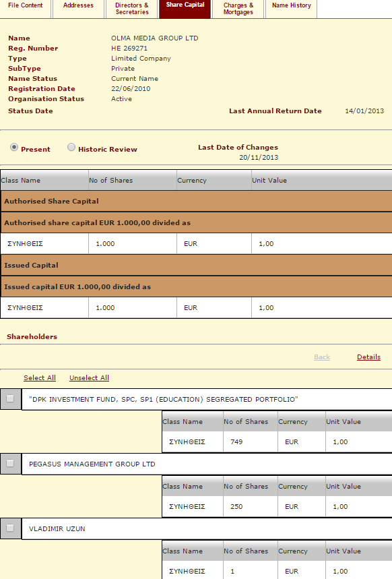Open the Charges & Mortgages tab

(x=238, y=9)
